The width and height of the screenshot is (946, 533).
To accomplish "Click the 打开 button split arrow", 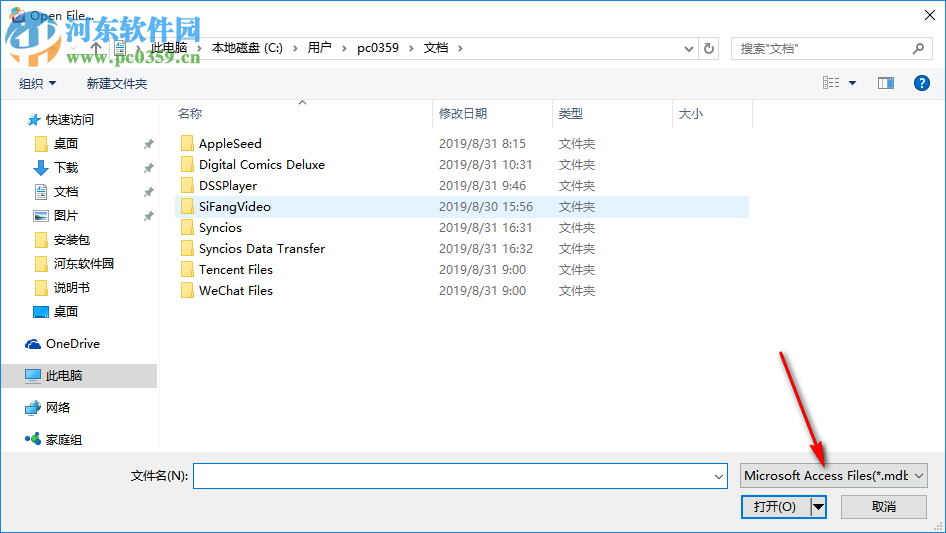I will [x=818, y=507].
